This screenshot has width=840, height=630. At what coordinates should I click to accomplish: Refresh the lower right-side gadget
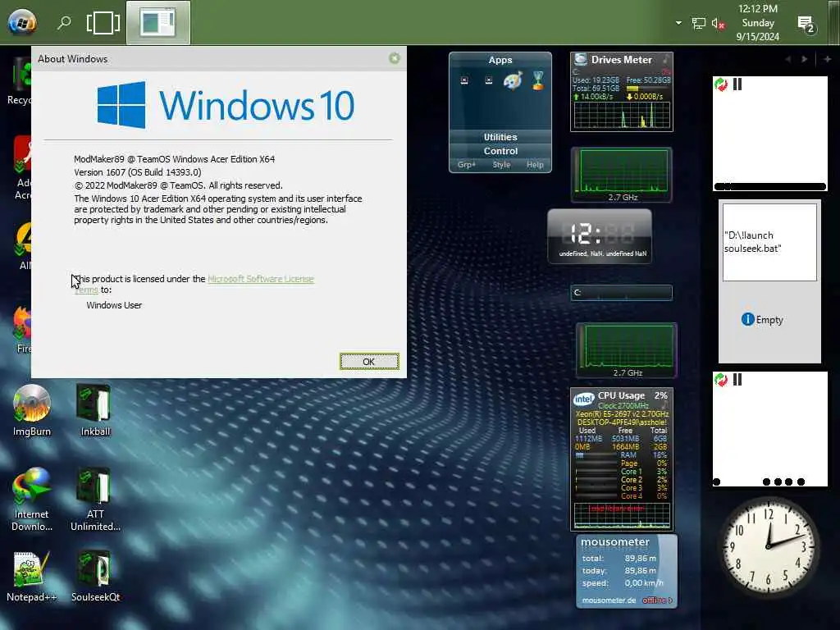tap(721, 380)
